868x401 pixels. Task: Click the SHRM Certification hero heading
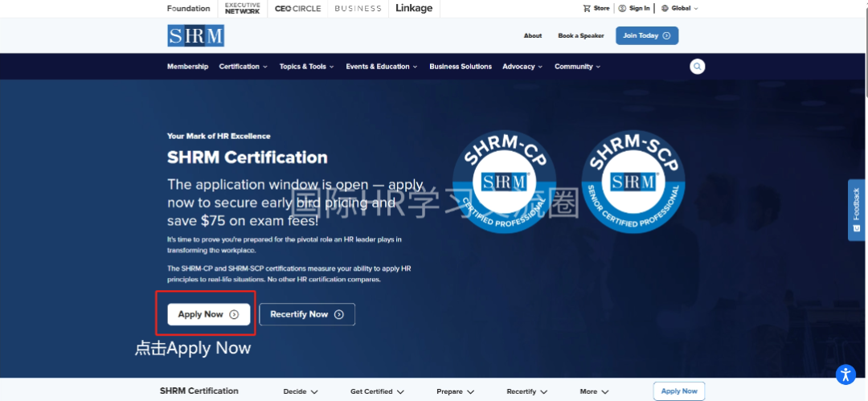click(x=248, y=158)
